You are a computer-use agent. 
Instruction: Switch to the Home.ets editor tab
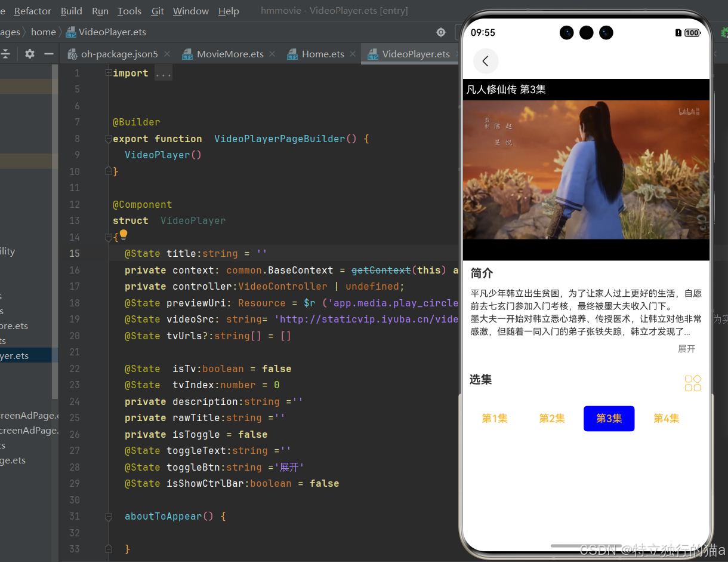pyautogui.click(x=323, y=54)
